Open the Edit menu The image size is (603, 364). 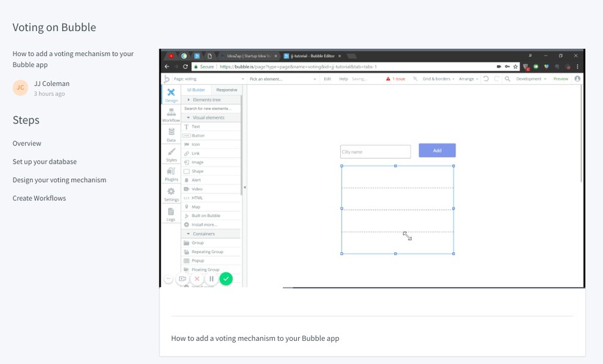click(327, 79)
